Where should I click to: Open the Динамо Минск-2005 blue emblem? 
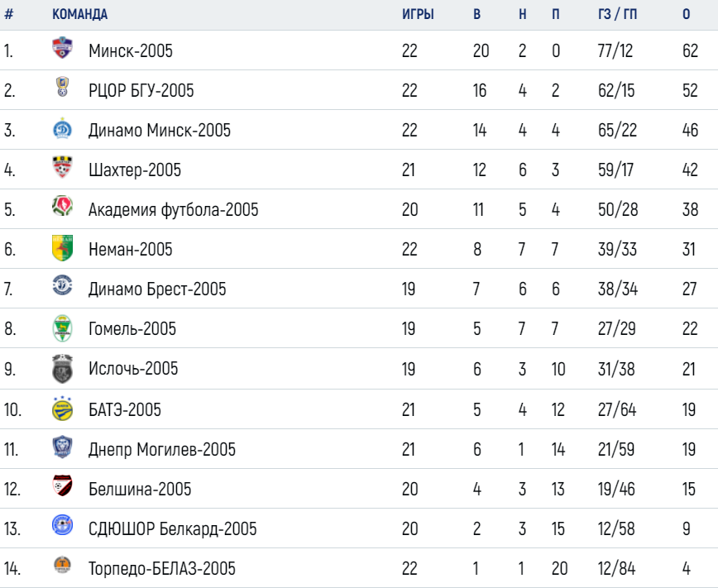[x=62, y=128]
